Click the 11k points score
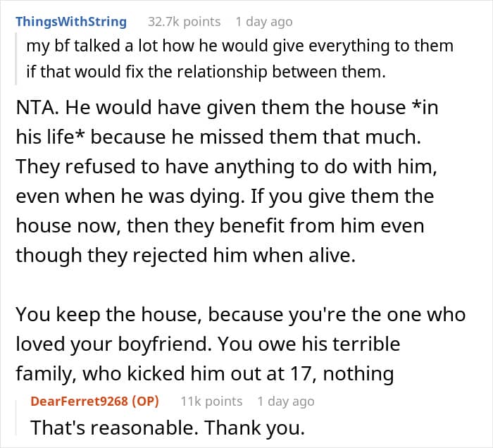The image size is (493, 448). 211,401
